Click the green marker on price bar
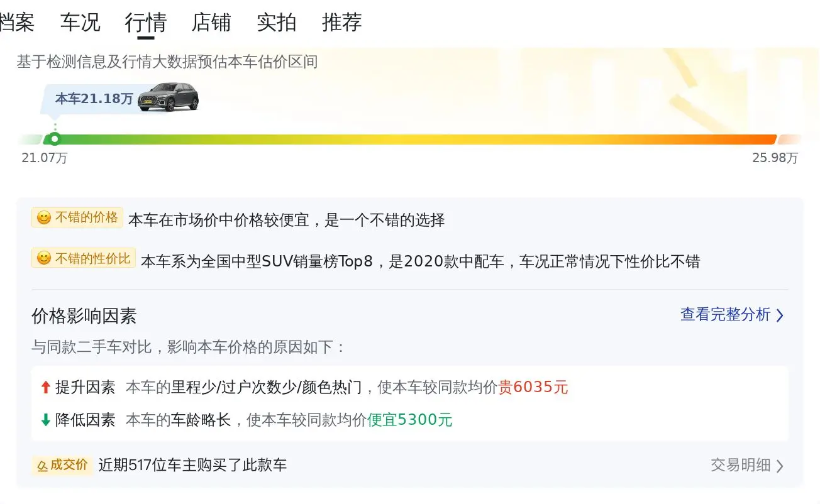820x504 pixels. (x=55, y=139)
